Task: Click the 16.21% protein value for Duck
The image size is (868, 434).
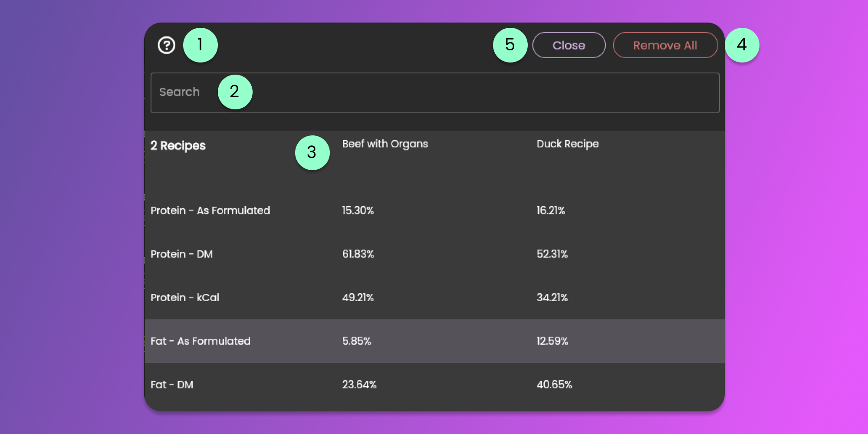Action: [551, 210]
